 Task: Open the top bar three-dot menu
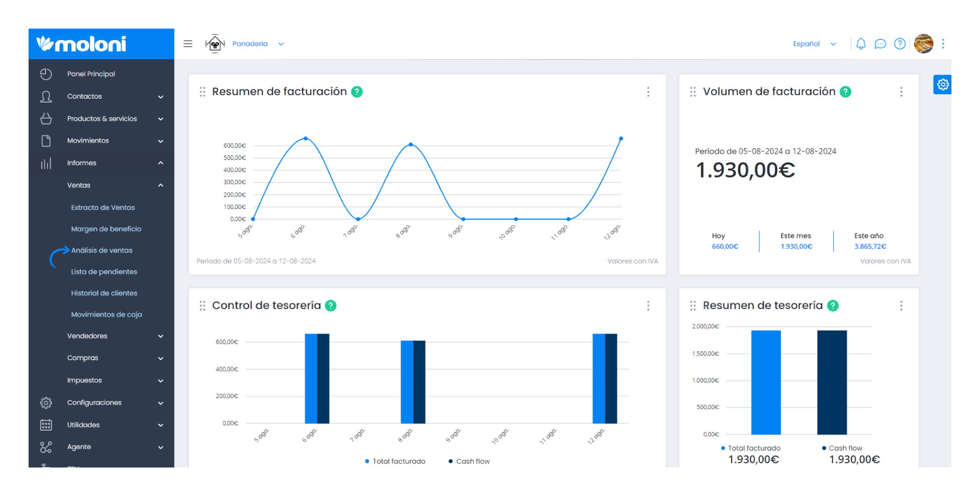943,44
